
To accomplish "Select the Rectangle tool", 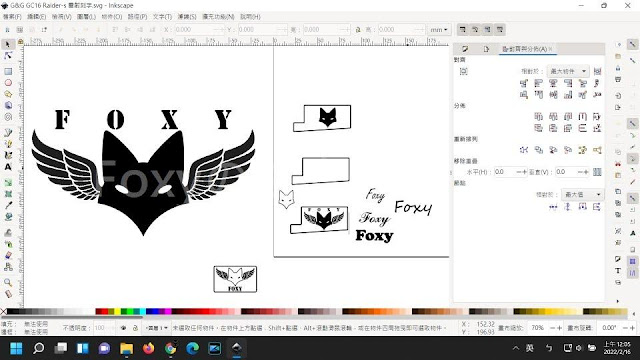I will (8, 71).
